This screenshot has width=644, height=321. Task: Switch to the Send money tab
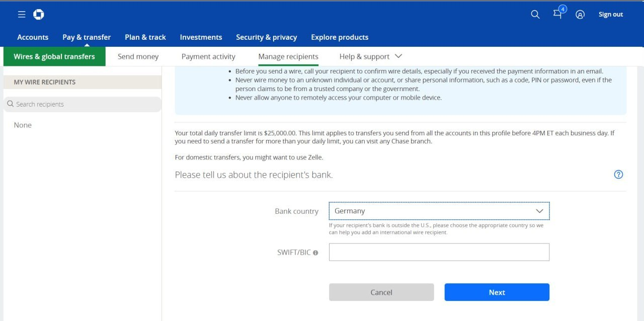[138, 56]
